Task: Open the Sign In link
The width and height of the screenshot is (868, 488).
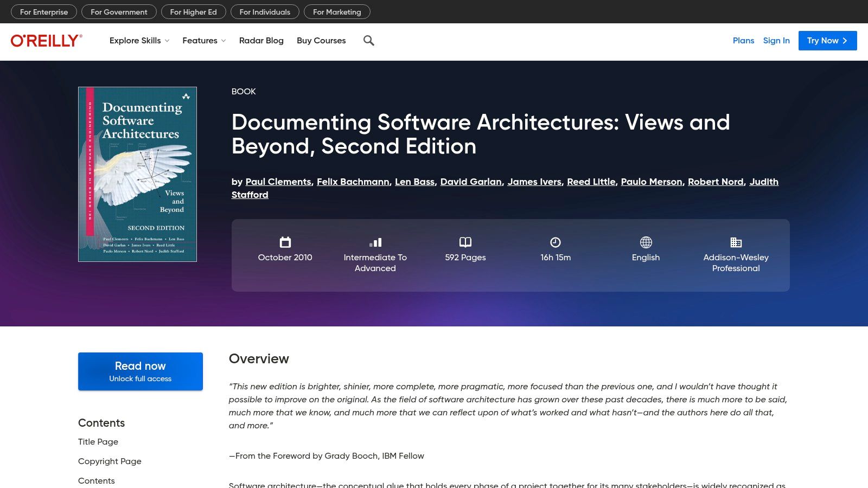Action: click(x=776, y=41)
